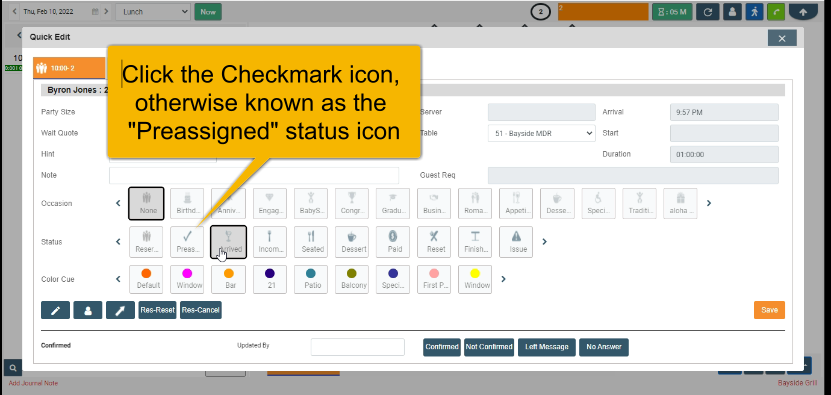This screenshot has width=831, height=395.
Task: Select the Preassigned checkmark status icon
Action: [x=187, y=242]
